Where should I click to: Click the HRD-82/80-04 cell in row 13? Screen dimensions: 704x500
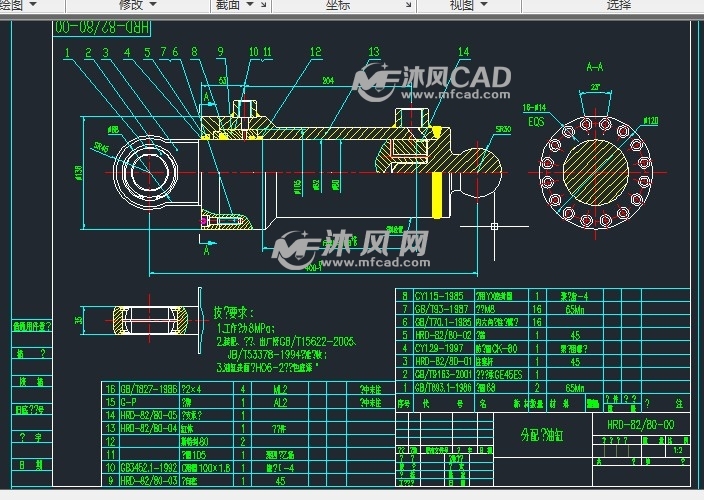[149, 429]
